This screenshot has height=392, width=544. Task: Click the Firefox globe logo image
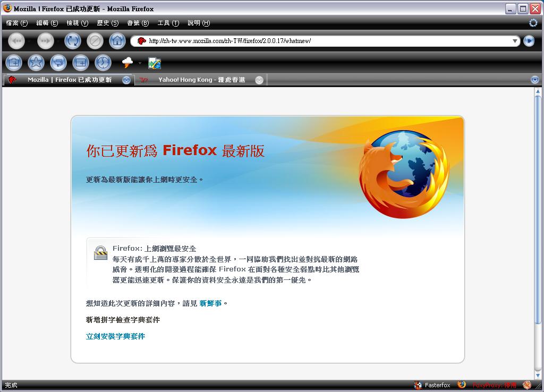coord(404,174)
